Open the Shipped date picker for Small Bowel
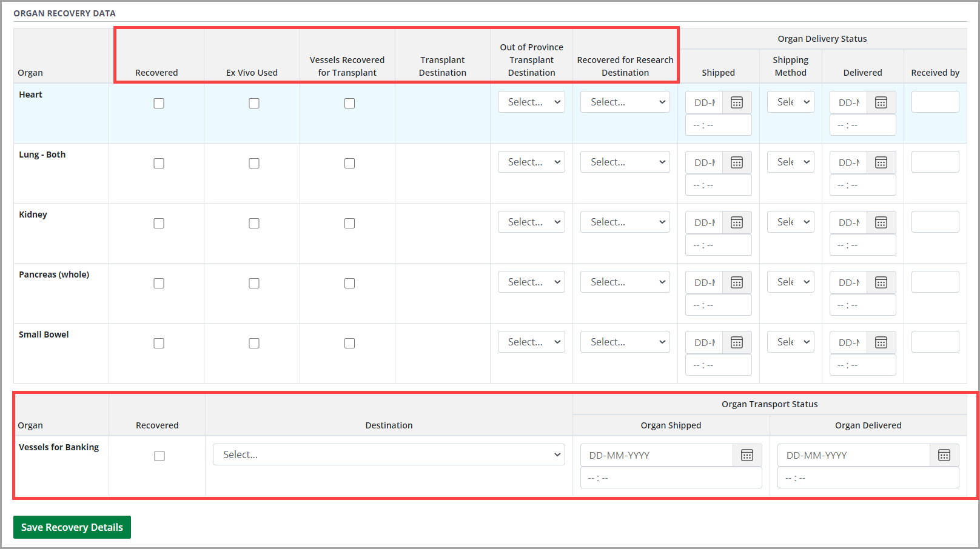Viewport: 980px width, 549px height. tap(736, 342)
